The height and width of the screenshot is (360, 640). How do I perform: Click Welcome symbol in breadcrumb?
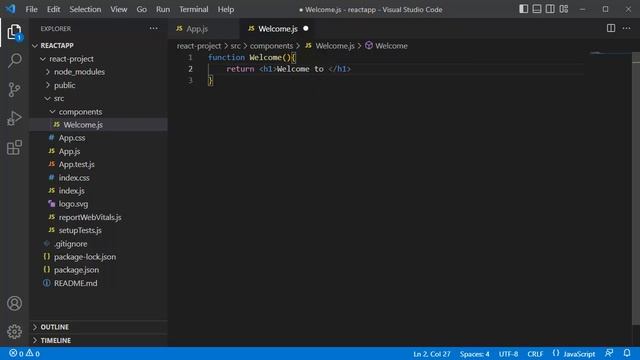(x=387, y=46)
